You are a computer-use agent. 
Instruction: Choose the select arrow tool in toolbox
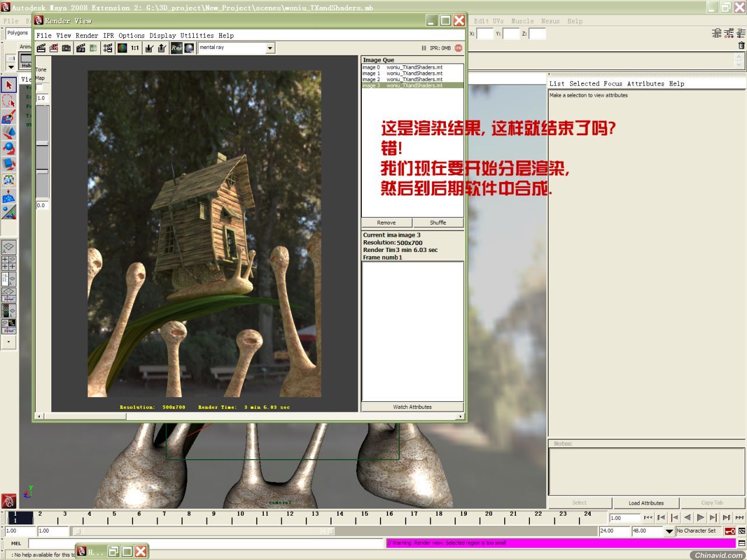click(8, 85)
